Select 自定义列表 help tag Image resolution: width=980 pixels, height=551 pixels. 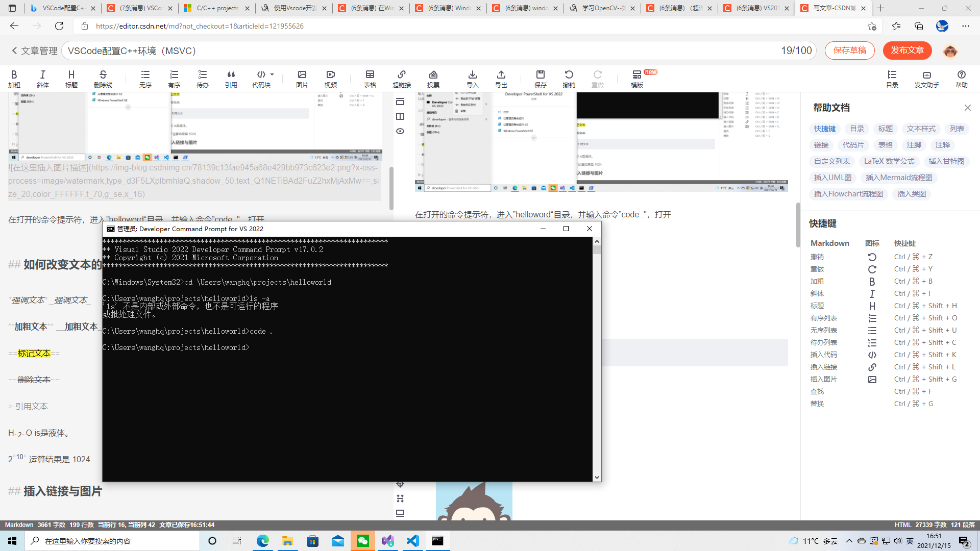832,161
